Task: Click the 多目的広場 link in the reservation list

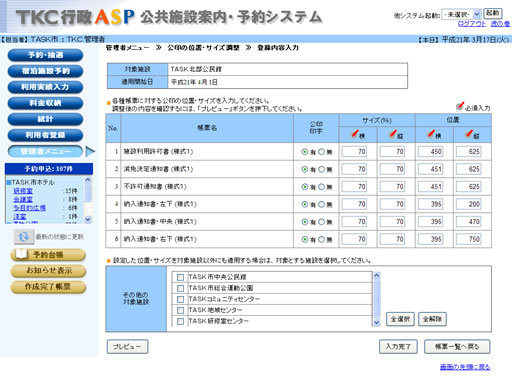Action: pos(29,208)
